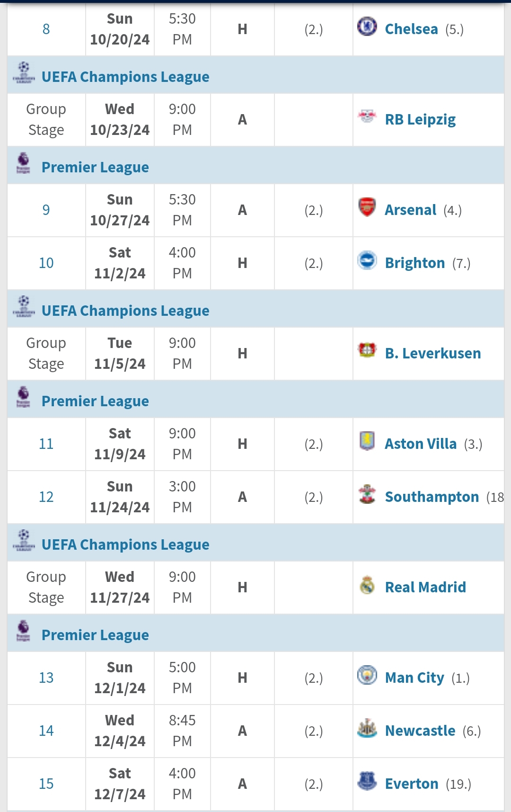Screen dimensions: 511x812
Task: Click the Brighton club badge
Action: coord(367,260)
